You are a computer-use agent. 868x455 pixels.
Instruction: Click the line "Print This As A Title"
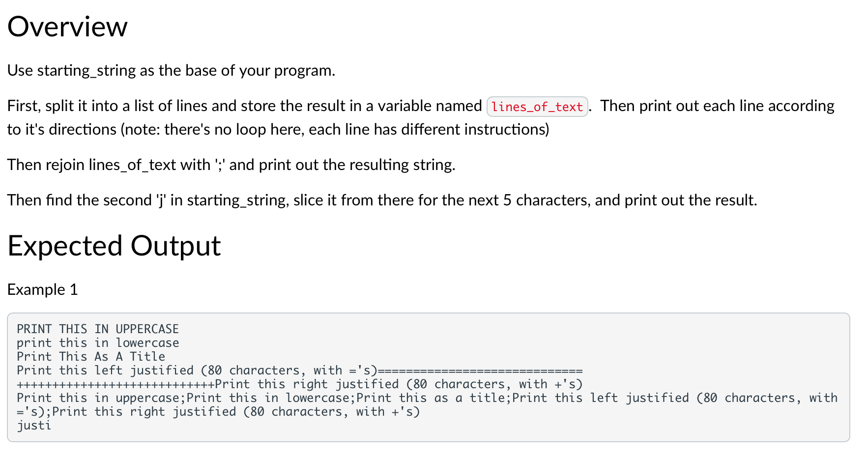pos(90,356)
